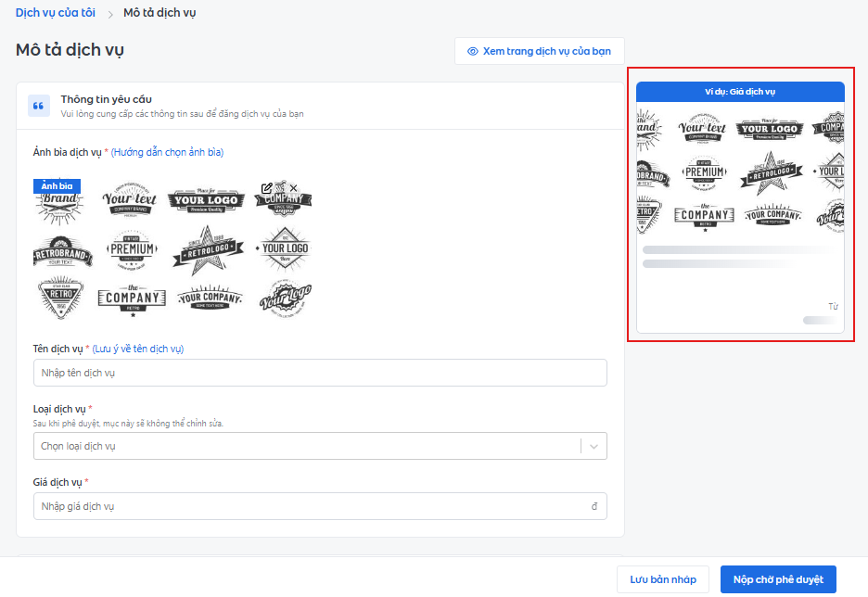Click the quote icon beside Thông tin yêu cầu
868x597 pixels.
click(x=39, y=106)
